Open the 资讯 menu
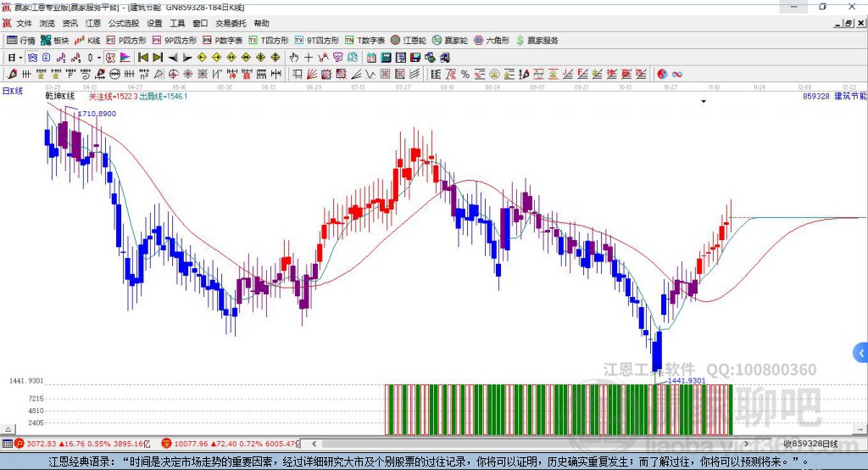868x470 pixels. [70, 23]
